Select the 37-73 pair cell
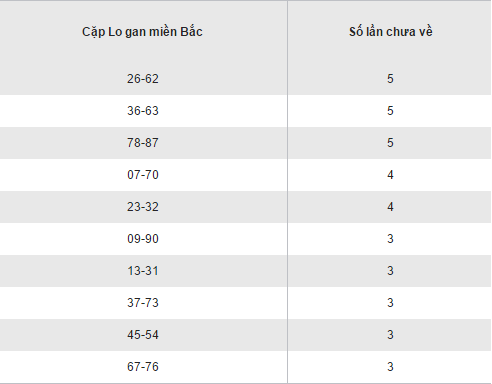This screenshot has width=492, height=384. [x=143, y=303]
